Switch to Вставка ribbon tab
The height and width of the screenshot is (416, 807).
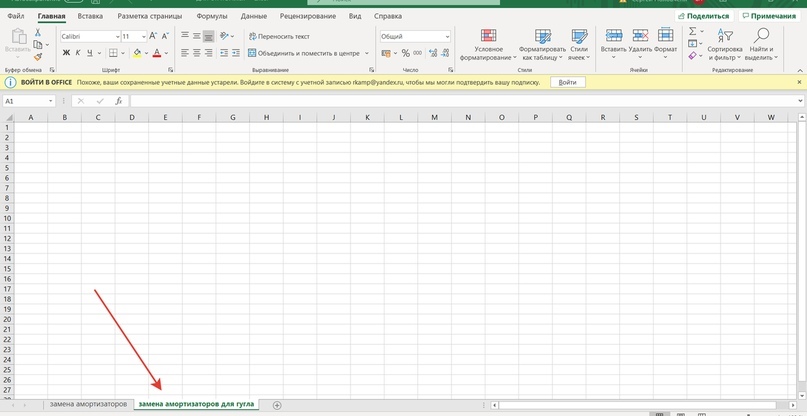(90, 16)
